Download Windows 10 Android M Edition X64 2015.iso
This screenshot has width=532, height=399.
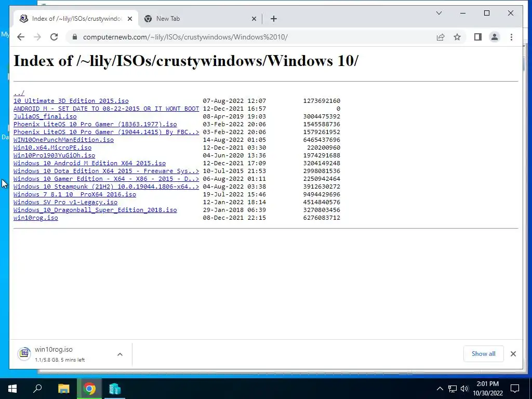pos(89,163)
